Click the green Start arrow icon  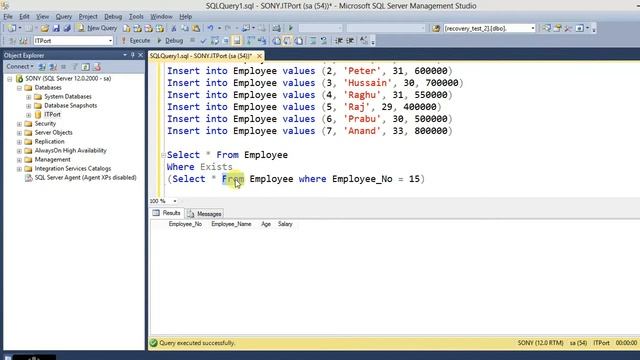pos(291,28)
